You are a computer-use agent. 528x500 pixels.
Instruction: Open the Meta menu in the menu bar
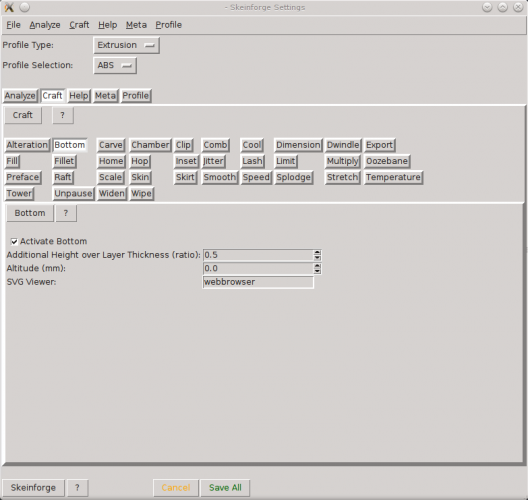coord(136,25)
